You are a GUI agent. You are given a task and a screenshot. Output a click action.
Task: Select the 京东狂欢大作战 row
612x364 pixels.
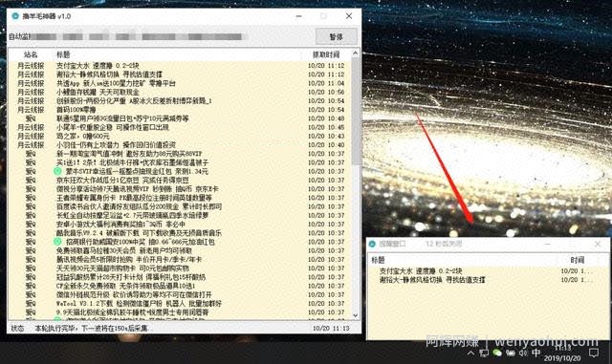181,180
